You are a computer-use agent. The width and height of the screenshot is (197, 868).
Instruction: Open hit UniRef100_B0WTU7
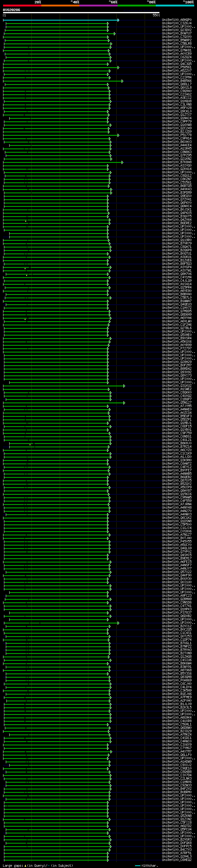click(177, 33)
